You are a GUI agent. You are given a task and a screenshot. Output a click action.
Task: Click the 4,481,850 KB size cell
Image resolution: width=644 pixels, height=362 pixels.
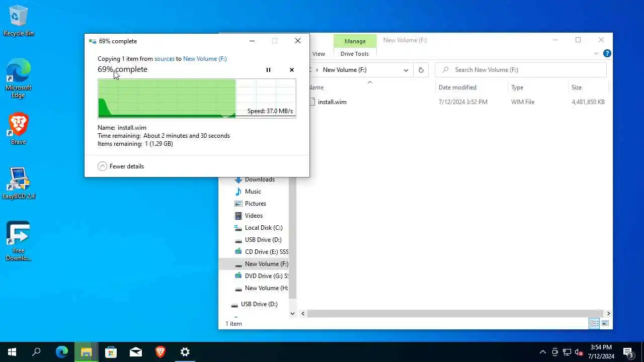pyautogui.click(x=588, y=102)
